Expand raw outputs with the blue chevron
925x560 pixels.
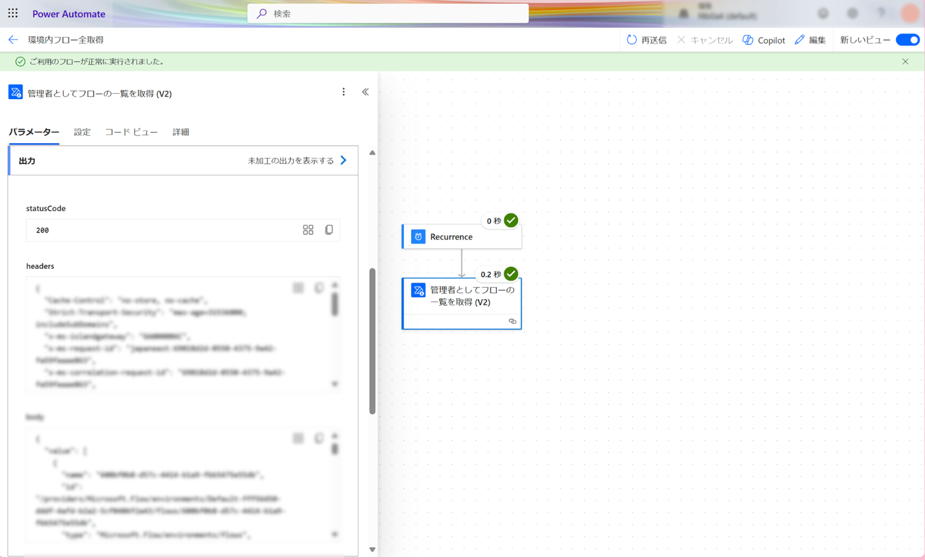click(x=343, y=160)
